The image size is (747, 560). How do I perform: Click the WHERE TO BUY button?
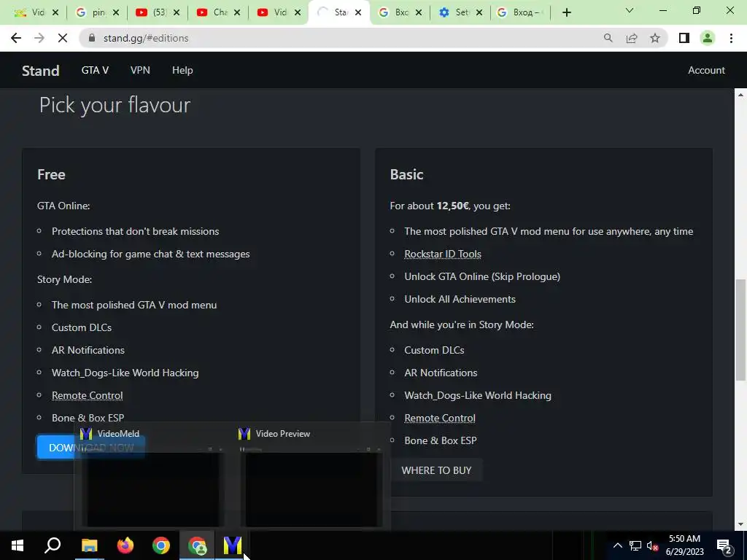coord(436,470)
